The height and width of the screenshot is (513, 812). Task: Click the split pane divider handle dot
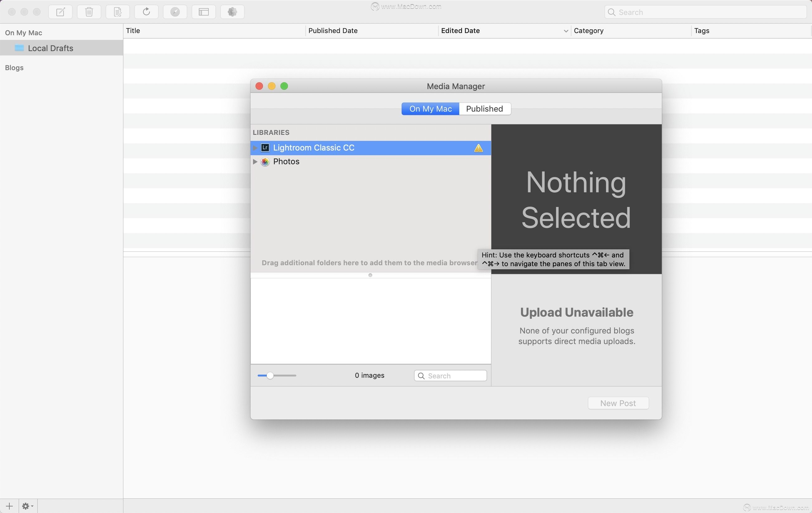tap(370, 275)
